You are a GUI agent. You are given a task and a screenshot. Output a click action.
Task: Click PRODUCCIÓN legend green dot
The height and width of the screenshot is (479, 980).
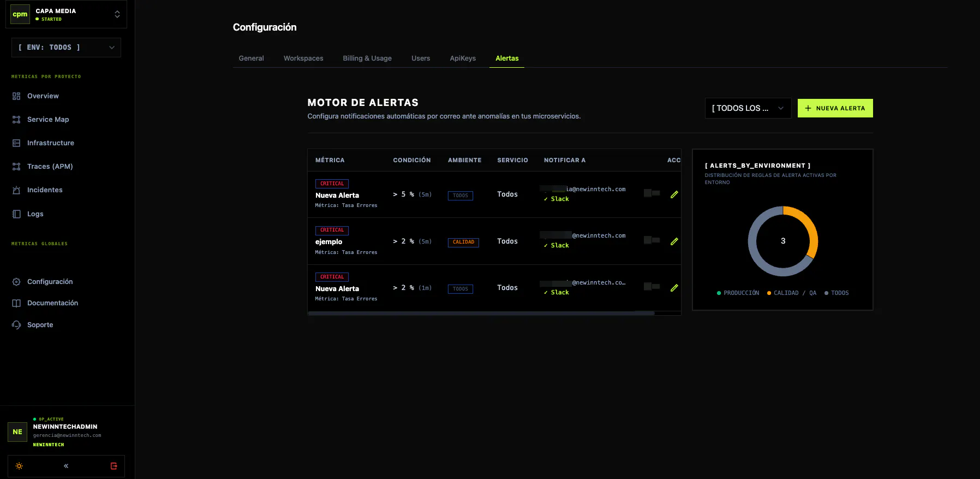point(719,293)
